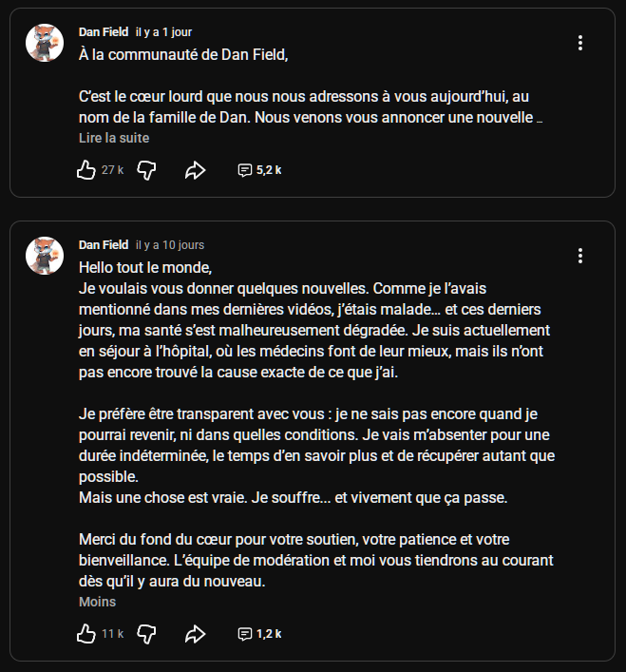Share the post from 1 day ago

(196, 170)
